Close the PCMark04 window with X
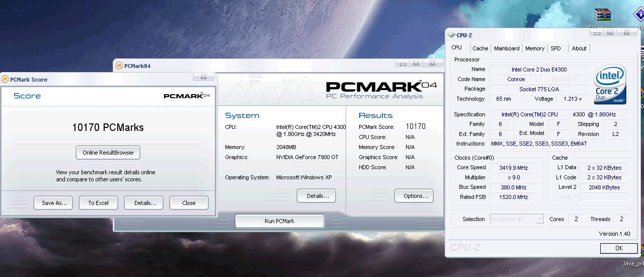This screenshot has width=644, height=277. coord(433,63)
